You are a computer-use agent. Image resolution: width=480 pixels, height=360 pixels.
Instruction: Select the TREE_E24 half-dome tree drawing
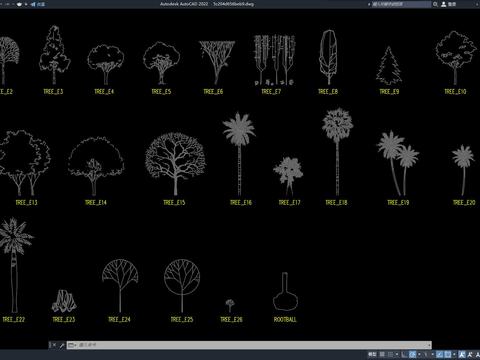pos(120,286)
